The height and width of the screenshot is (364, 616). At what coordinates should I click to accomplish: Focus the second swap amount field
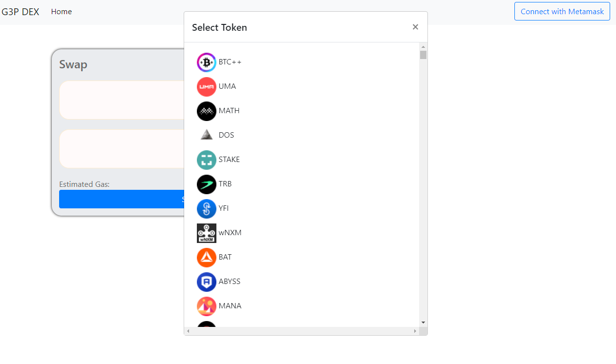click(x=122, y=149)
